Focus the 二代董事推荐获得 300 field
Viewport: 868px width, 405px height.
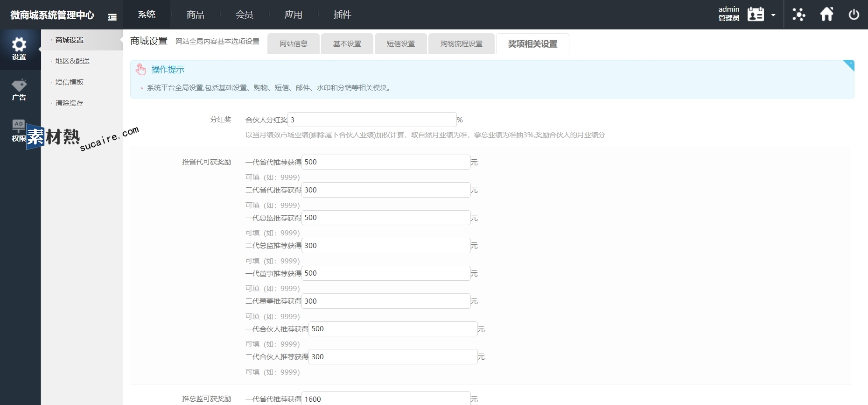[x=386, y=301]
